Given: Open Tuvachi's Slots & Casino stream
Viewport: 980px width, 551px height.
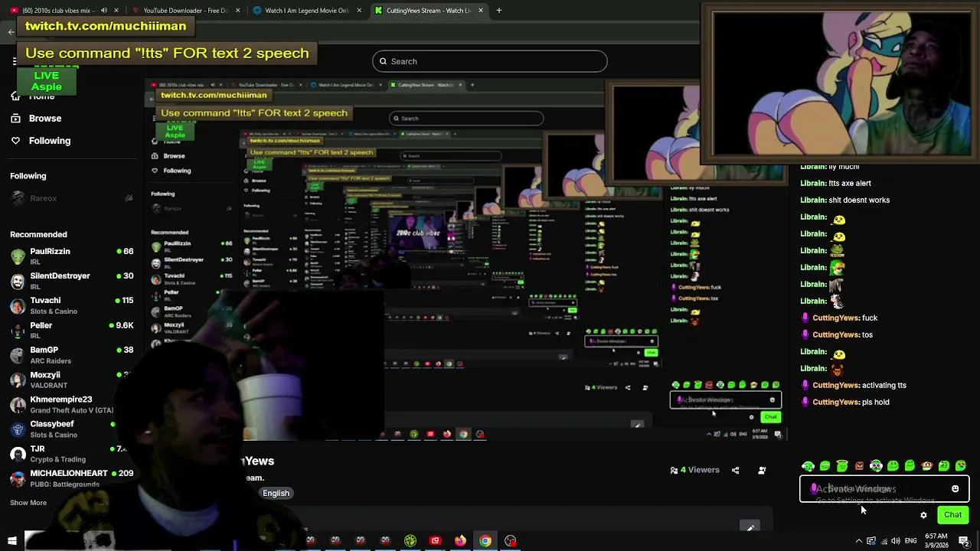Looking at the screenshot, I should [x=72, y=305].
